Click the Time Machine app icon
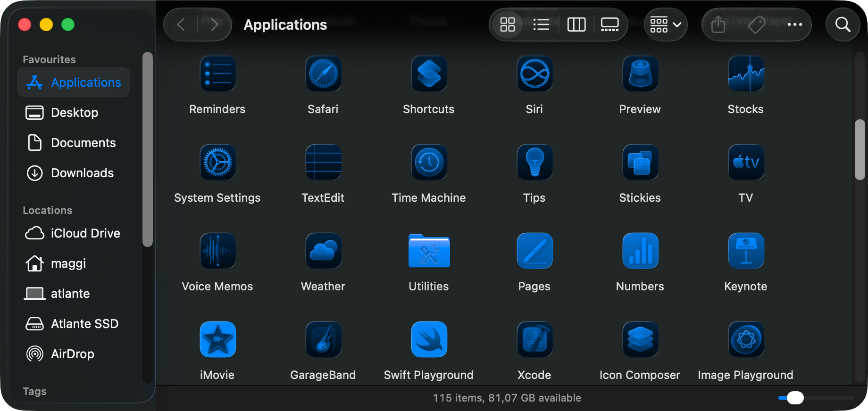868x411 pixels. pos(429,162)
